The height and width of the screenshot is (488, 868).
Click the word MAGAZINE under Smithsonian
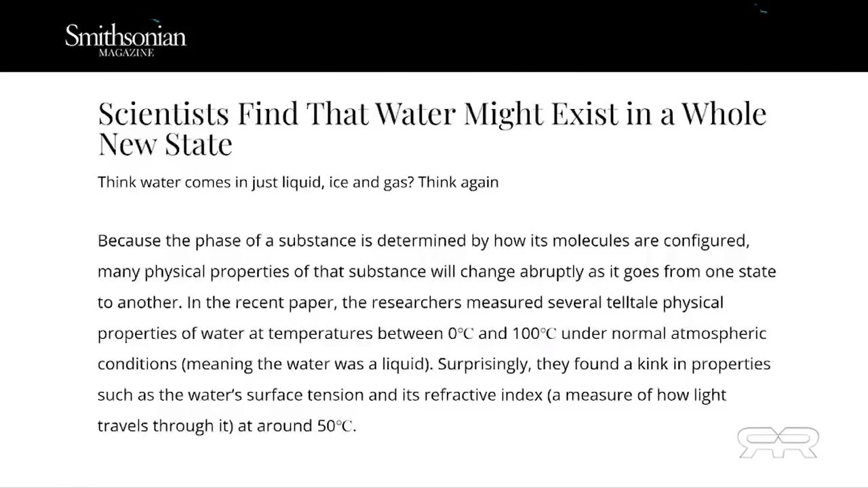coord(126,53)
